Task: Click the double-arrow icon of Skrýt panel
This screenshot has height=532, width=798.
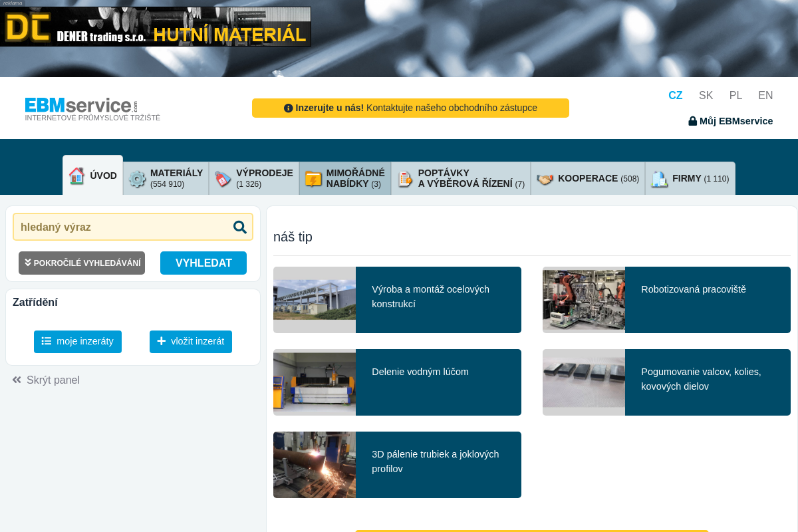Action: pos(17,380)
